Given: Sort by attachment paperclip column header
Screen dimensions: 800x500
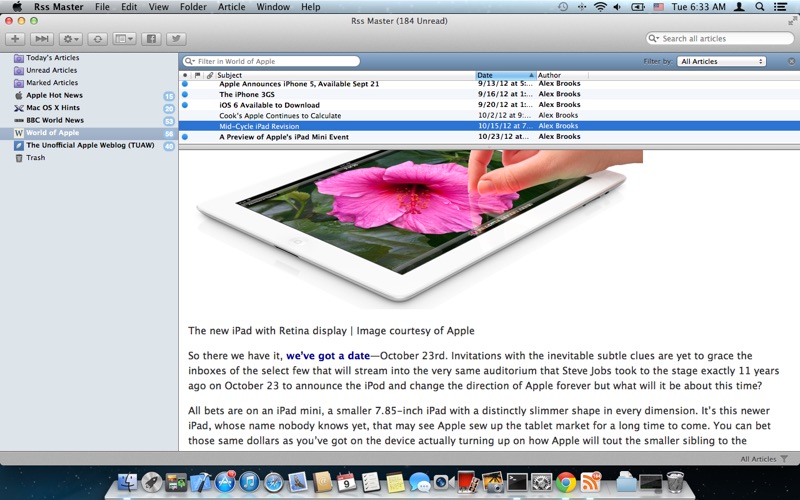Looking at the screenshot, I should pos(210,75).
